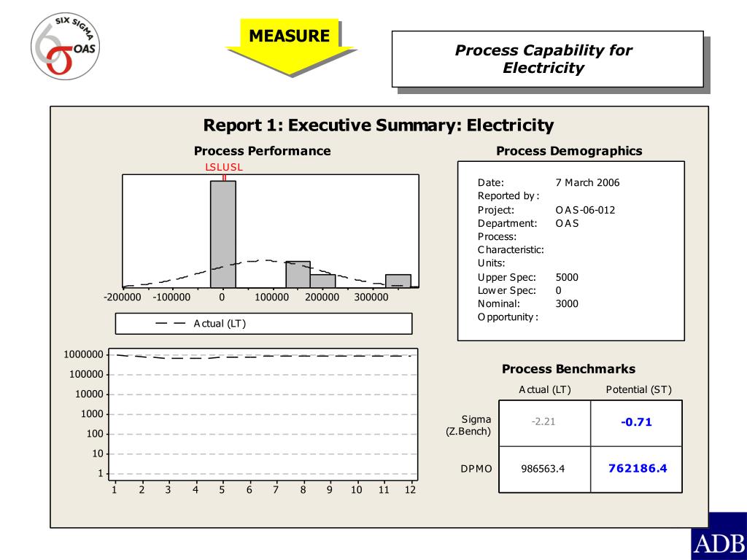Viewport: 747px width, 560px height.
Task: Click the red LSLUSL label
Action: (224, 167)
